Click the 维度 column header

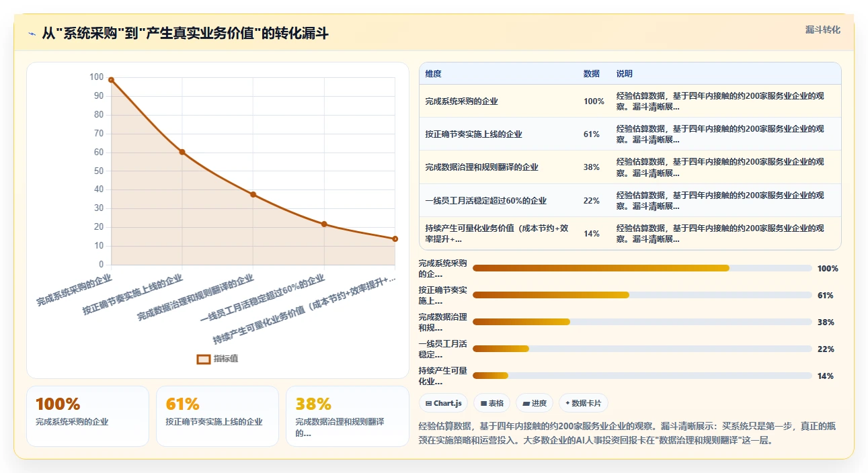(x=433, y=74)
